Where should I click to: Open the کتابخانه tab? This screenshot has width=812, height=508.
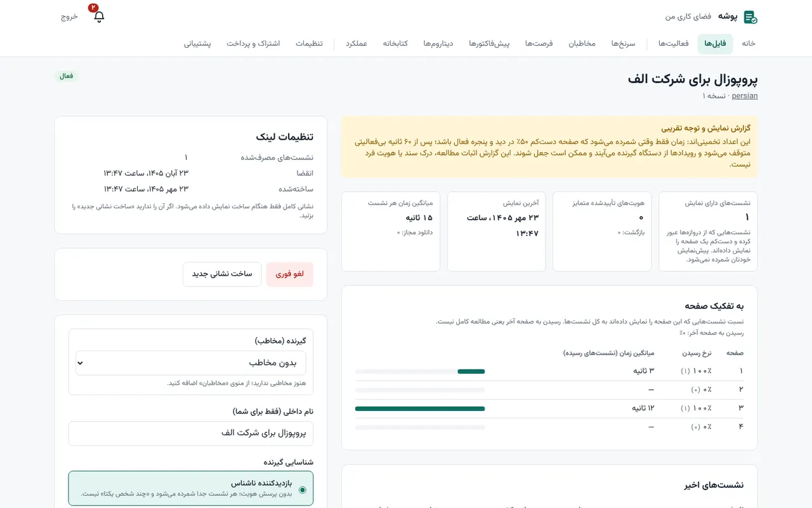395,44
